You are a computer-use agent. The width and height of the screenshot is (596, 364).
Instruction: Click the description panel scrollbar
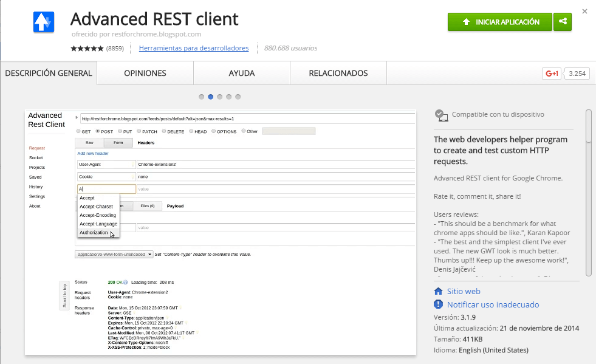pos(588,193)
